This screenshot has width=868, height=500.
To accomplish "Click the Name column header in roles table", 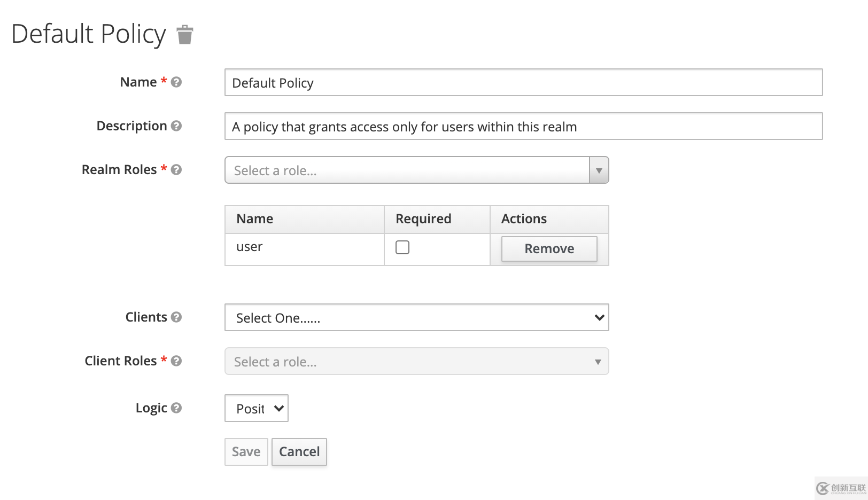I will [x=305, y=220].
